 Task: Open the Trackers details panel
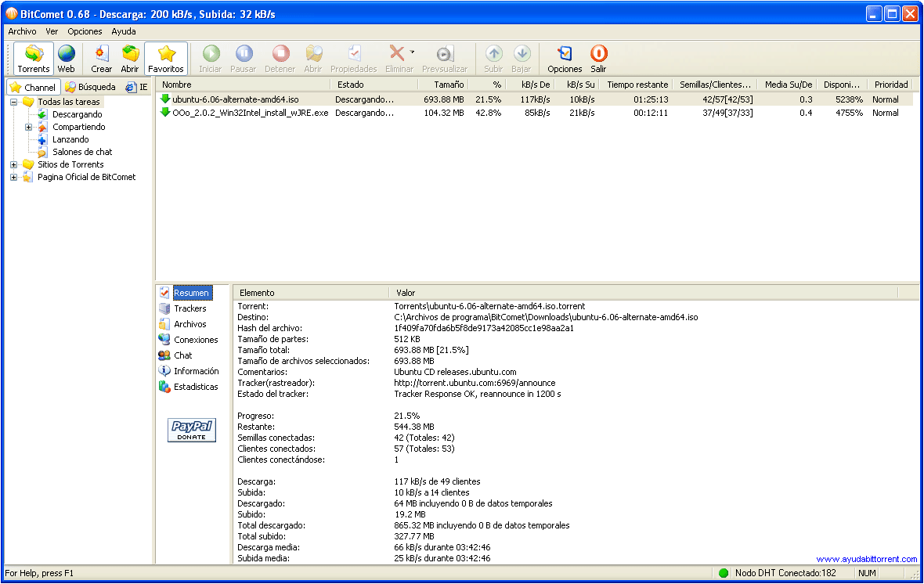[189, 308]
